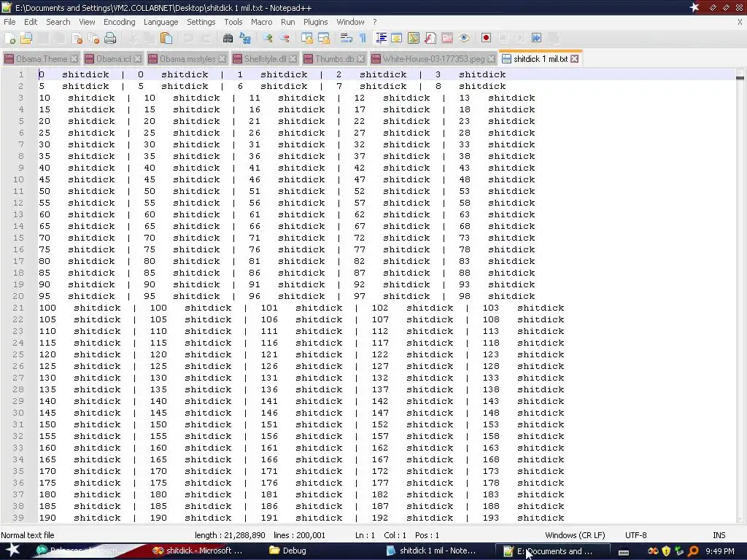
Task: Close the shitdick 1 mil.txt tab
Action: (x=575, y=58)
